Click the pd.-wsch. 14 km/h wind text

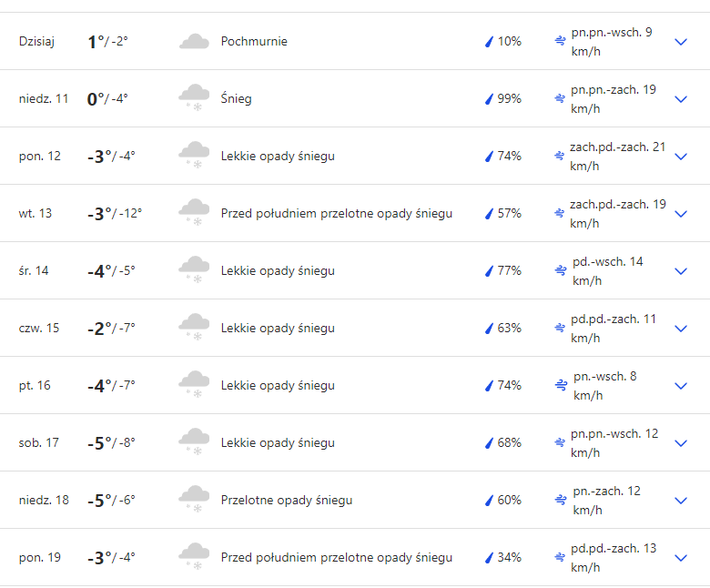pyautogui.click(x=607, y=270)
